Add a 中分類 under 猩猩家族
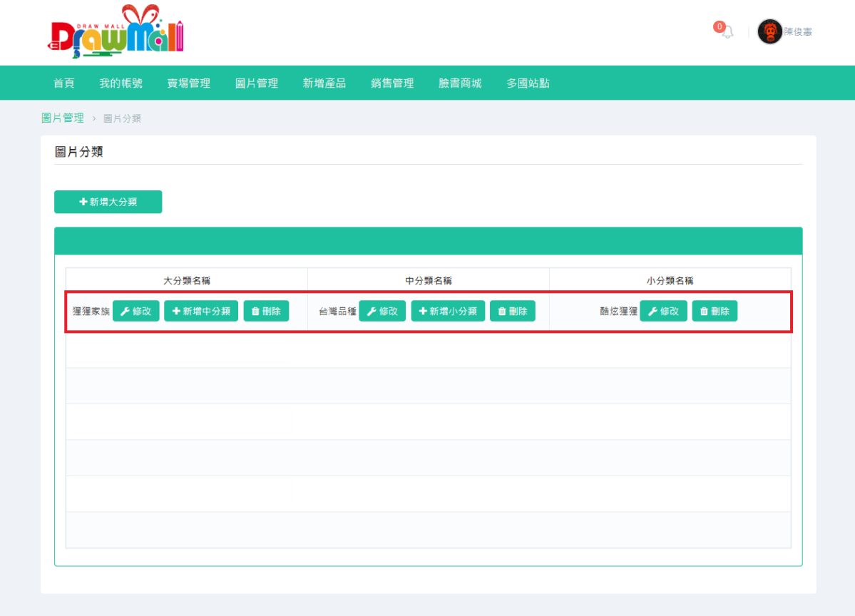This screenshot has width=855, height=616. click(201, 312)
